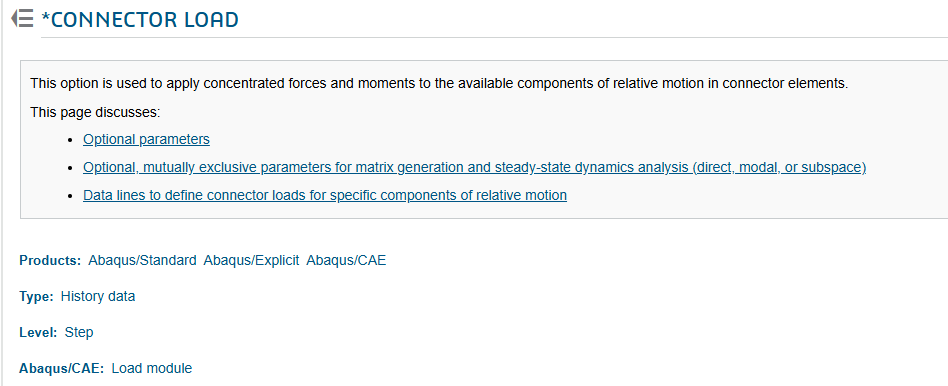Select the Abaqus/Standard product text
948x386 pixels.
(142, 260)
